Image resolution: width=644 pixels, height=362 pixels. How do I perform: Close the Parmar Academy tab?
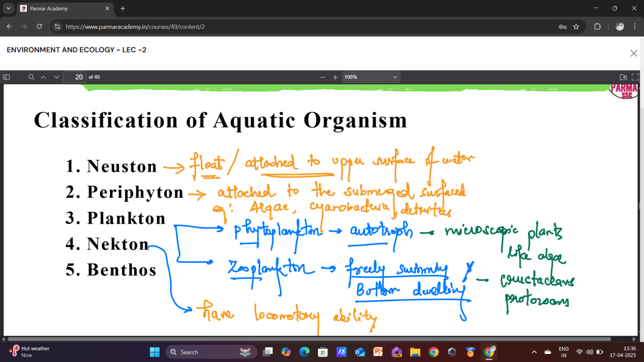(107, 9)
